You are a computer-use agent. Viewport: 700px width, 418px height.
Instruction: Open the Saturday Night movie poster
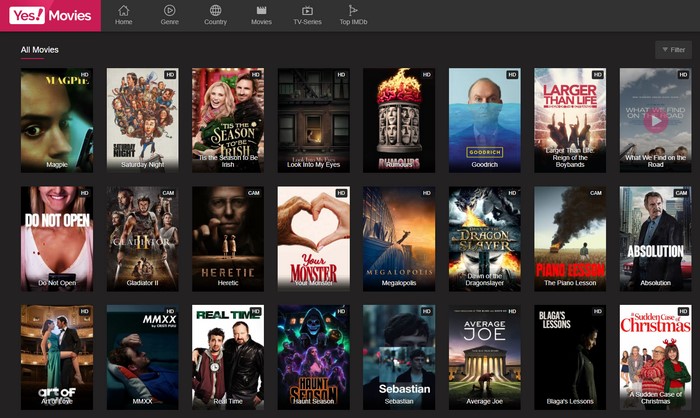tap(142, 120)
